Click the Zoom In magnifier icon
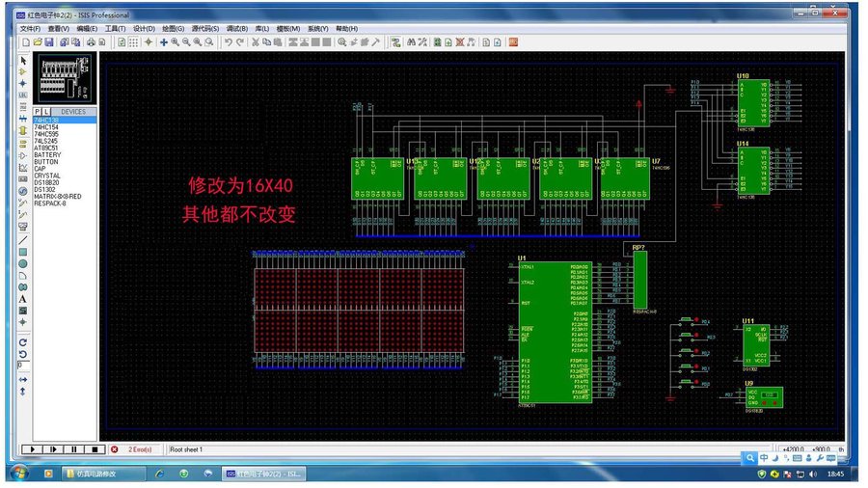The width and height of the screenshot is (868, 488). click(175, 42)
